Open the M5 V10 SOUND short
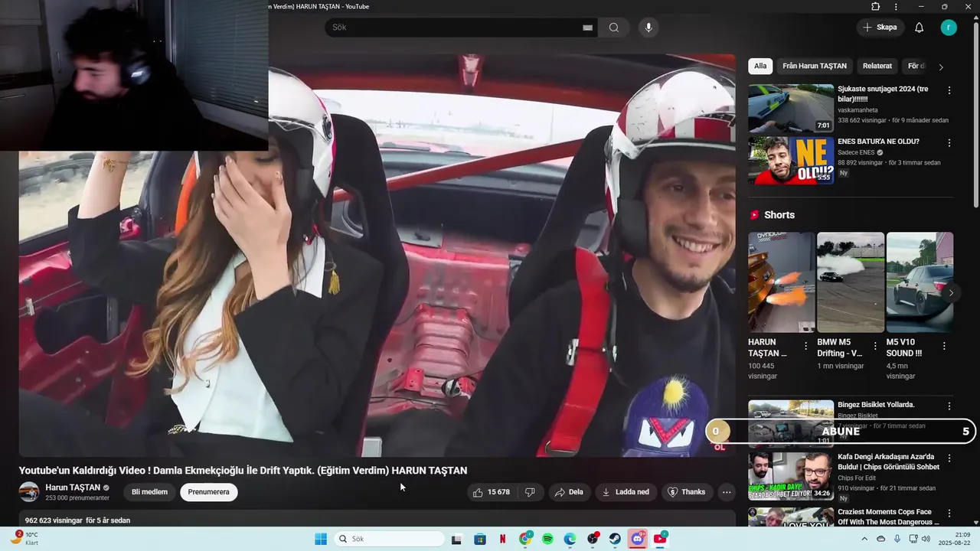The image size is (980, 551). 920,282
